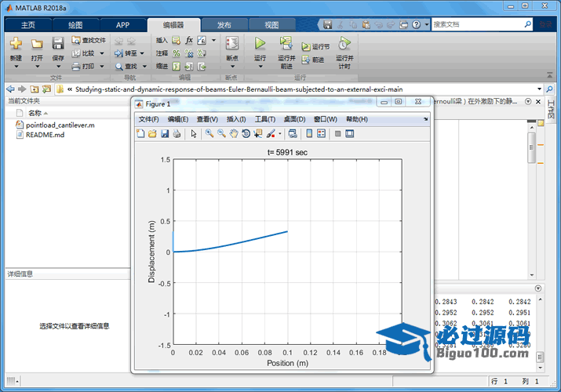The image size is (561, 392).
Task: Click the Open folder icon in ribbon
Action: pos(37,43)
